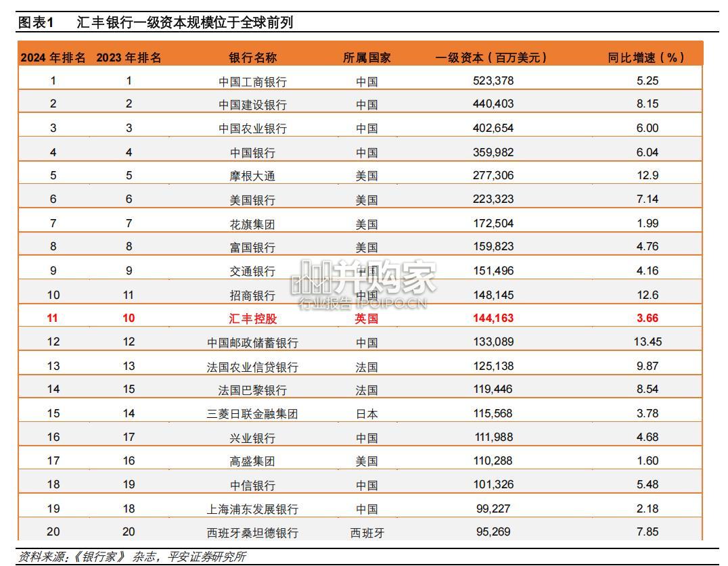Viewport: 728px width, 566px height.
Task: Click the red growth rate 3.66
Action: pyautogui.click(x=647, y=318)
